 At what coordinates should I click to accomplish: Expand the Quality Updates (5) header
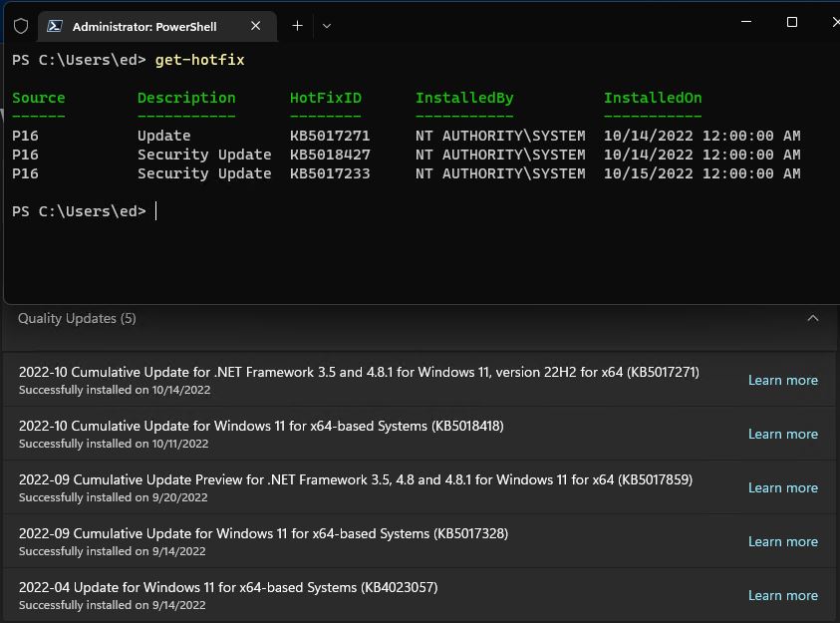click(x=78, y=318)
